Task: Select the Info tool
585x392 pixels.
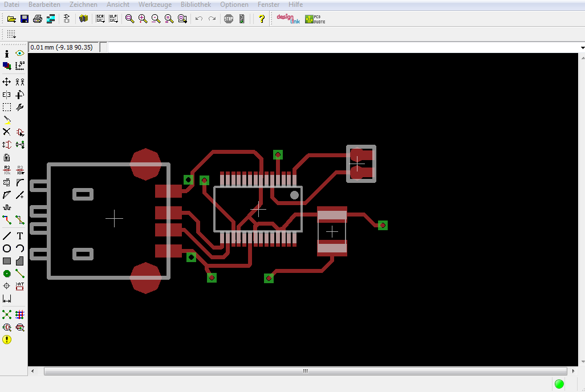Action: point(7,54)
